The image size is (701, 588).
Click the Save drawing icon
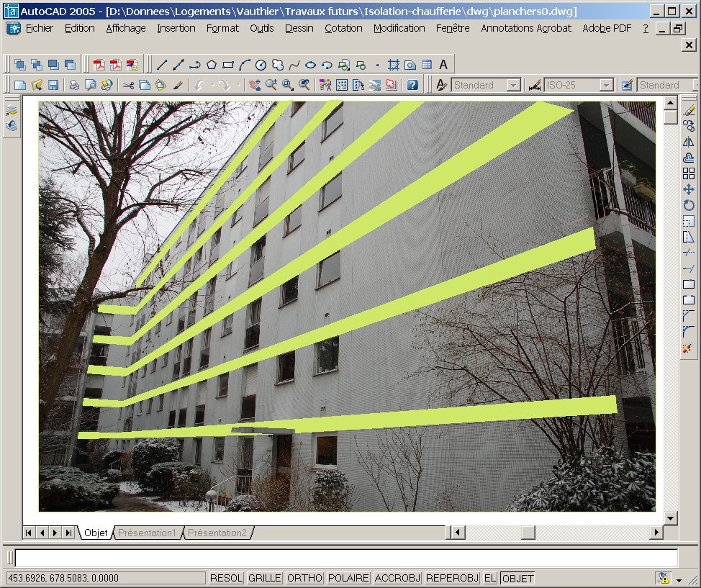(53, 85)
